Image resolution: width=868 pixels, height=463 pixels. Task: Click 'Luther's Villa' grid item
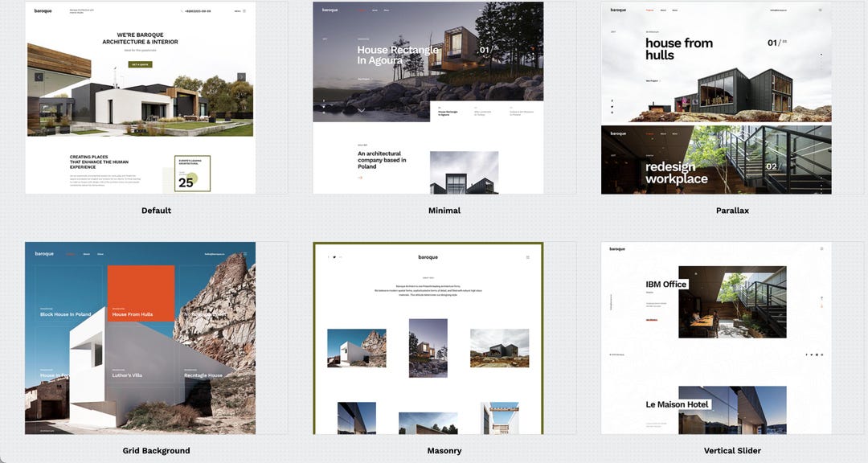click(127, 375)
